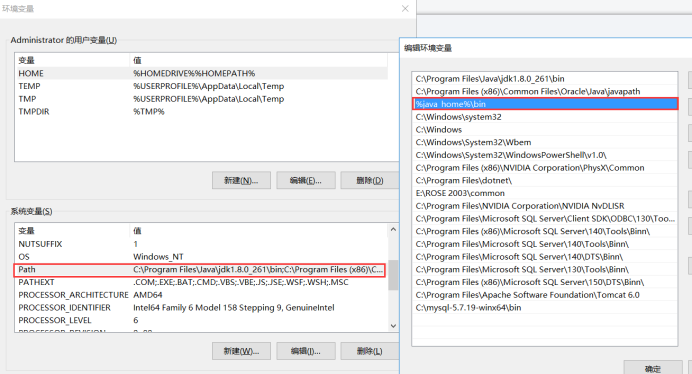This screenshot has height=374, width=692.
Task: Select PROCESSOR_IDENTIFIER system variable row
Action: click(x=201, y=308)
